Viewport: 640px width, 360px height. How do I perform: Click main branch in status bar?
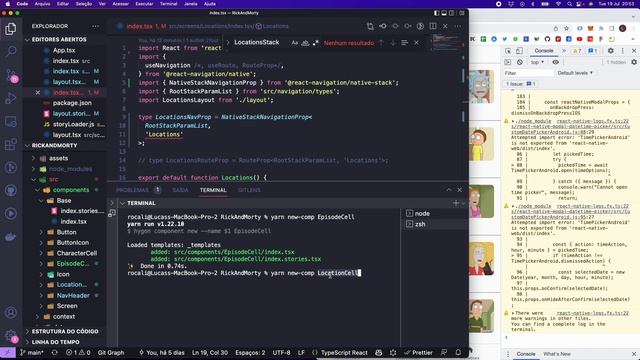coord(32,353)
